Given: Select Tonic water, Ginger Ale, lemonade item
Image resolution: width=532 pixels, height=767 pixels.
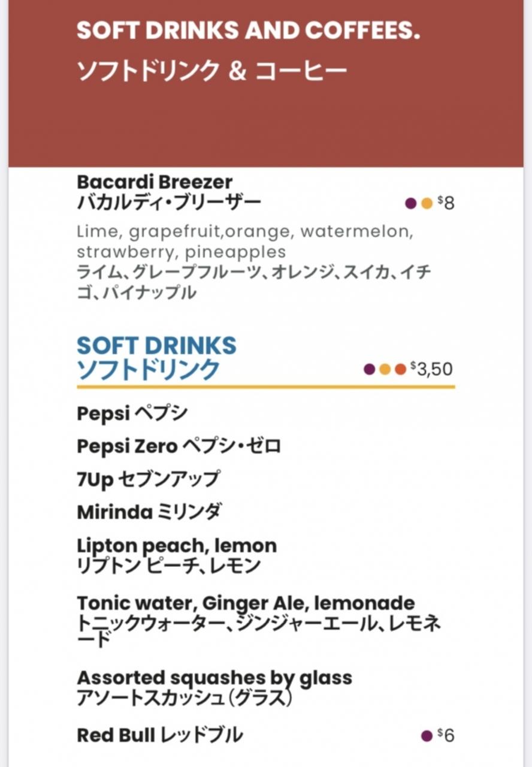Looking at the screenshot, I should point(259,621).
